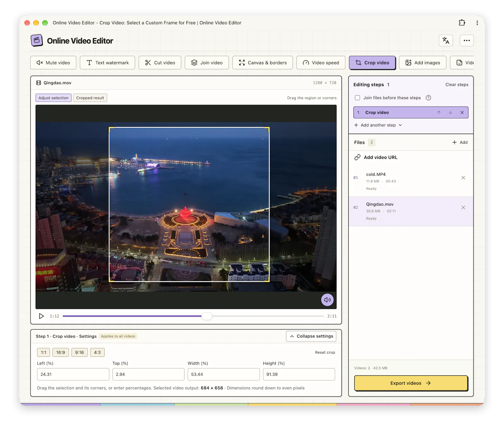Viewport: 504px width, 429px height.
Task: Add a new file with plus Add
Action: (460, 142)
